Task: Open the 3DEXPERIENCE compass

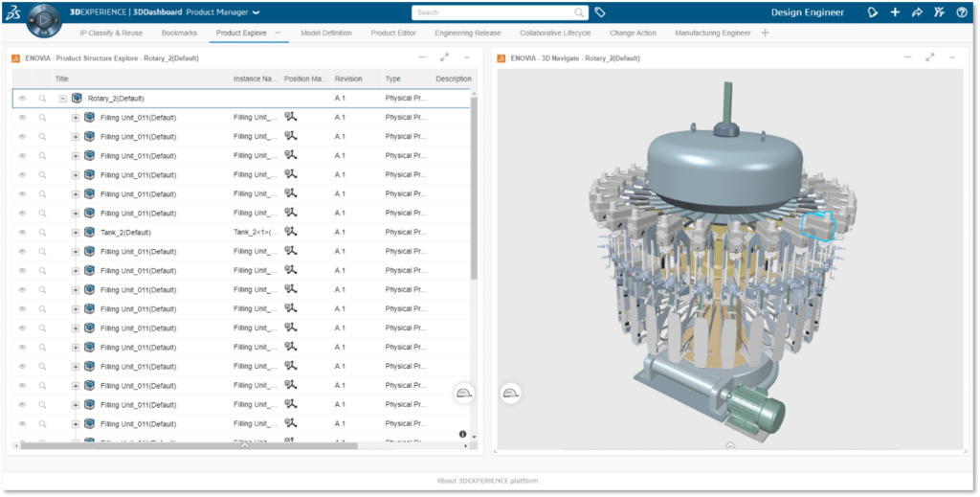Action: tap(43, 19)
